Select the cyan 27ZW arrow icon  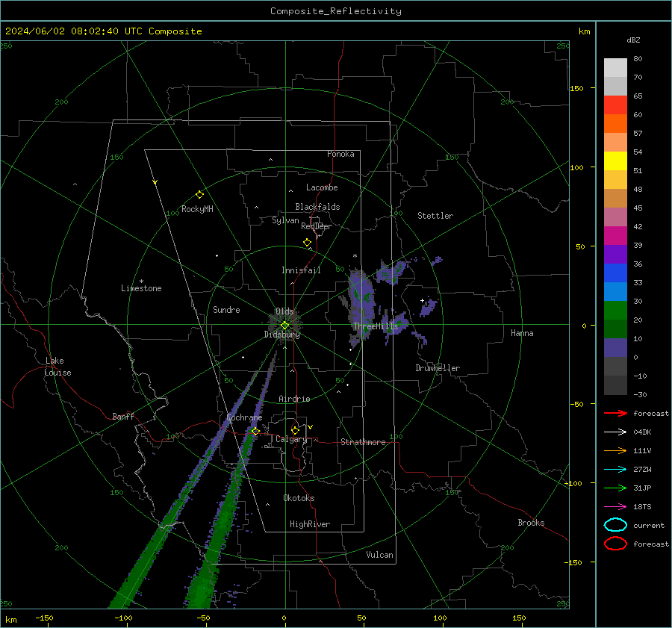point(615,470)
